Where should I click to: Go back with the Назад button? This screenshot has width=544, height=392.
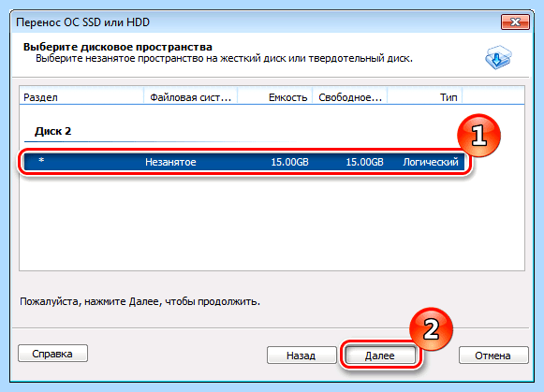click(x=301, y=356)
